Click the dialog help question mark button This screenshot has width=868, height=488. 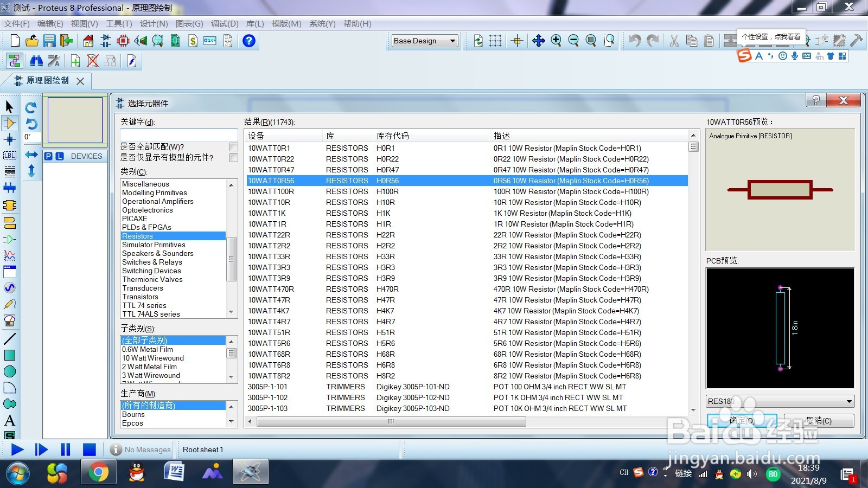[x=815, y=100]
